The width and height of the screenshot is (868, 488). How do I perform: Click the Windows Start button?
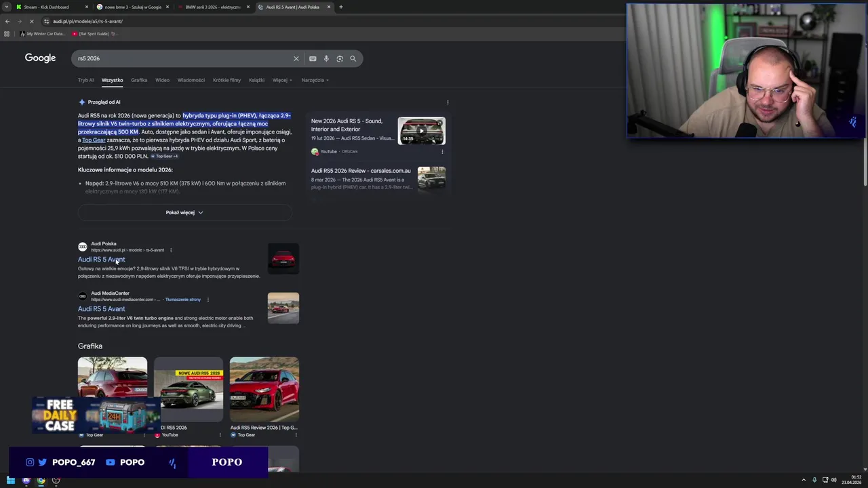(11, 481)
